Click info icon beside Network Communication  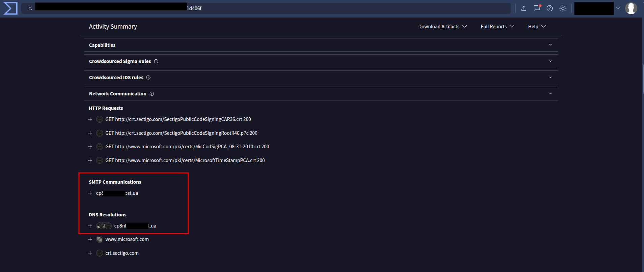coord(152,94)
